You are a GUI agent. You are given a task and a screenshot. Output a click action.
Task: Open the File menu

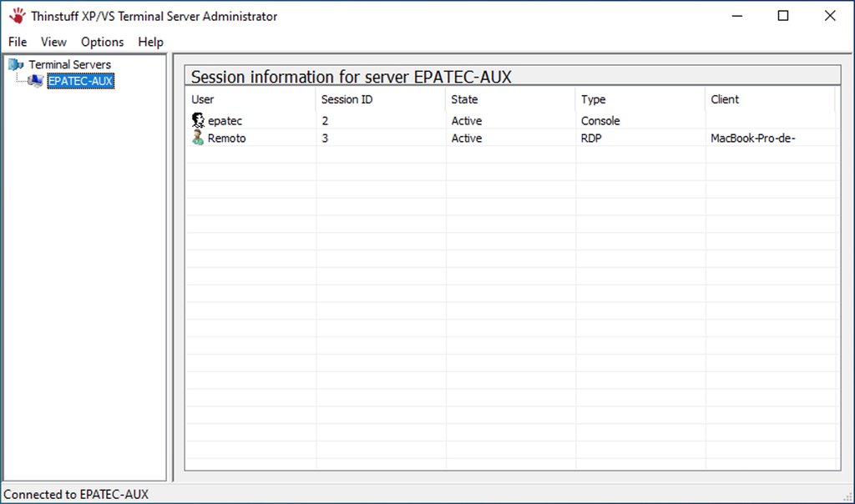[x=18, y=42]
